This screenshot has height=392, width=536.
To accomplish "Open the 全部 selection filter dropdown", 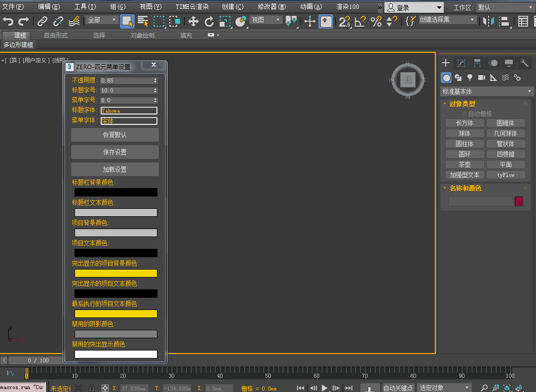I will 102,20.
